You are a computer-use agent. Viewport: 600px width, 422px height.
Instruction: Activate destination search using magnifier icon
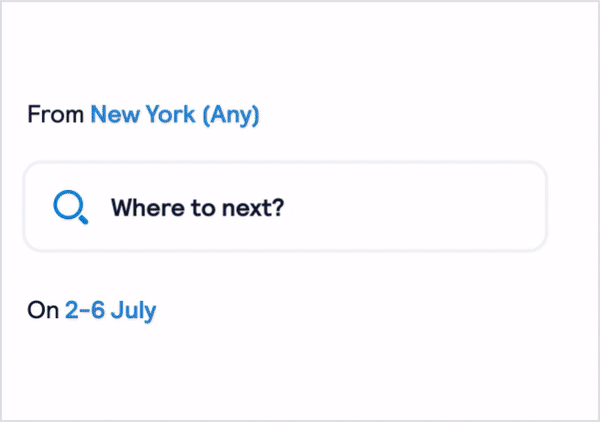click(x=71, y=207)
